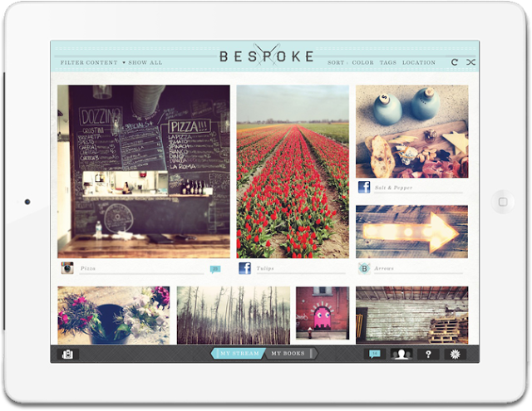Image resolution: width=532 pixels, height=411 pixels.
Task: Tap the iPad home button
Action: [503, 202]
